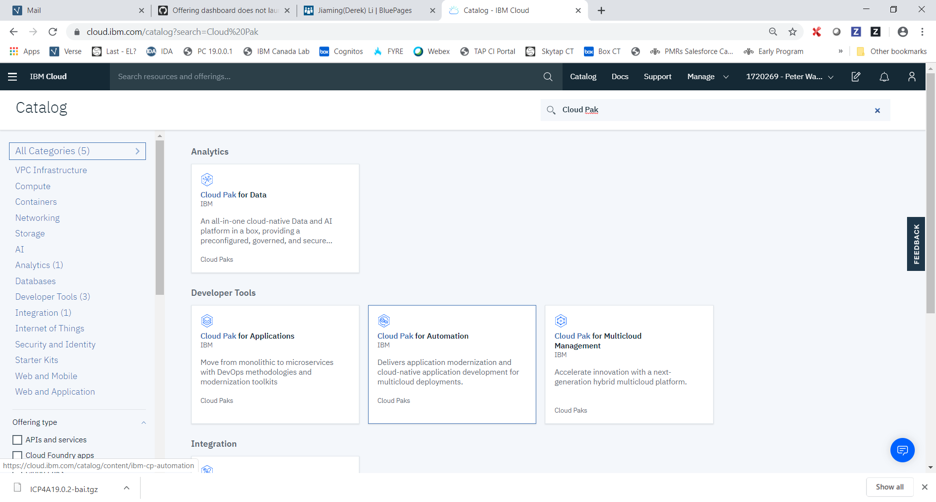Open the Webex bookmark
Viewport: 936px width, 502px height.
pyautogui.click(x=432, y=51)
